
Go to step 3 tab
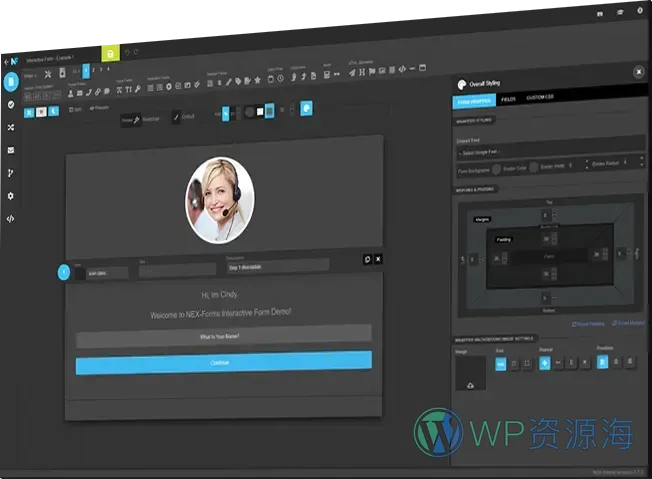(101, 69)
